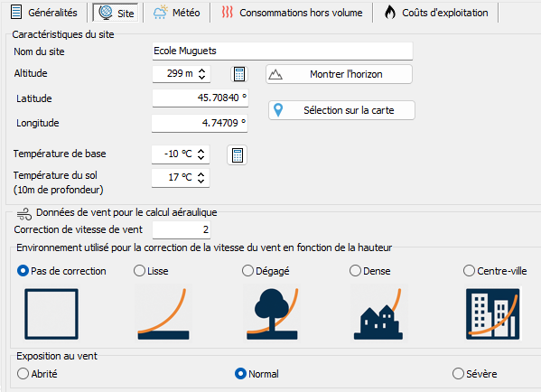Click the calculator icon next to Altitude
The height and width of the screenshot is (392, 541).
239,74
